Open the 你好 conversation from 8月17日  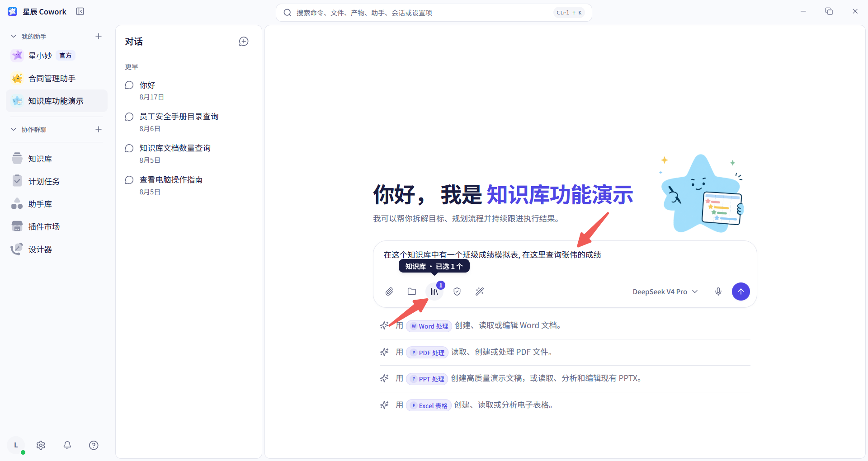point(189,90)
